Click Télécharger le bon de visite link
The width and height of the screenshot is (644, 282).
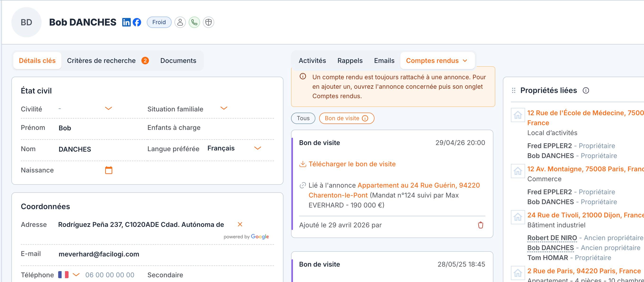click(352, 164)
